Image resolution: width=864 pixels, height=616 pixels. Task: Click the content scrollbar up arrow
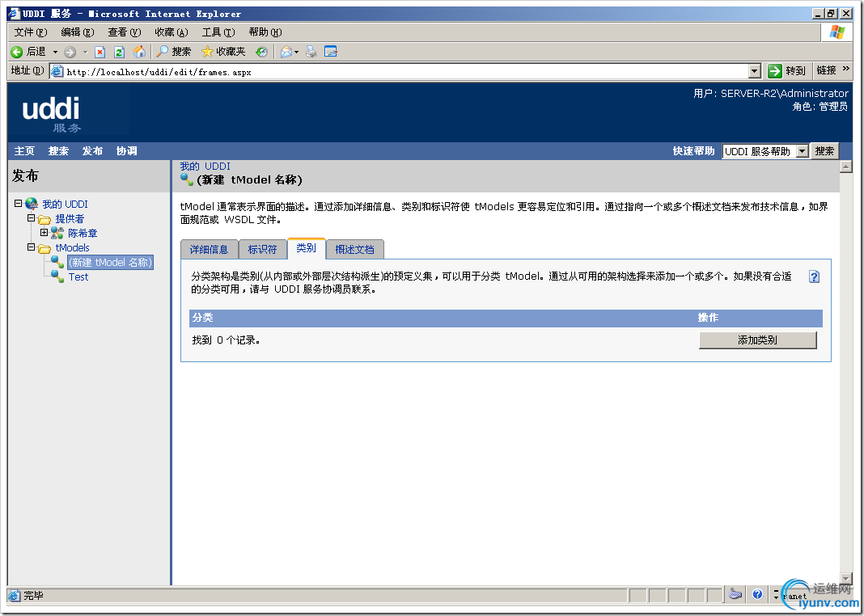[x=846, y=167]
